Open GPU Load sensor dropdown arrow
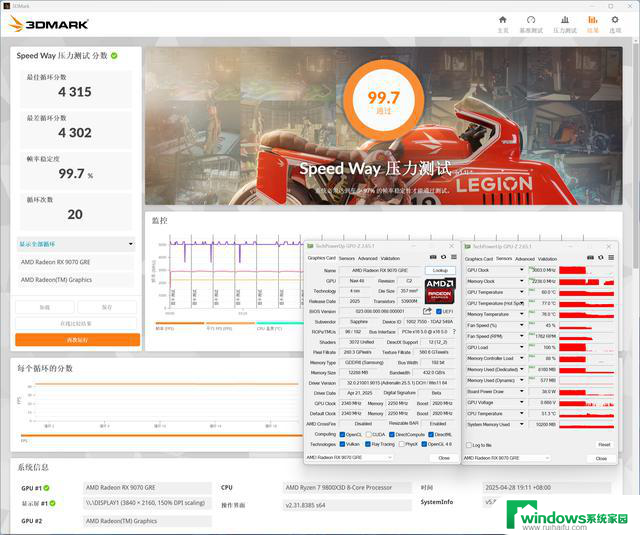 coord(521,347)
